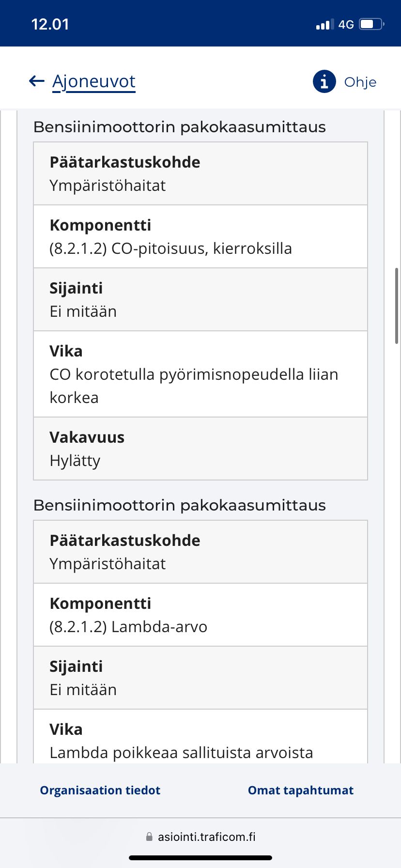This screenshot has height=868, width=401.
Task: Tap the asiointi.traficom.fi address bar
Action: (x=200, y=837)
